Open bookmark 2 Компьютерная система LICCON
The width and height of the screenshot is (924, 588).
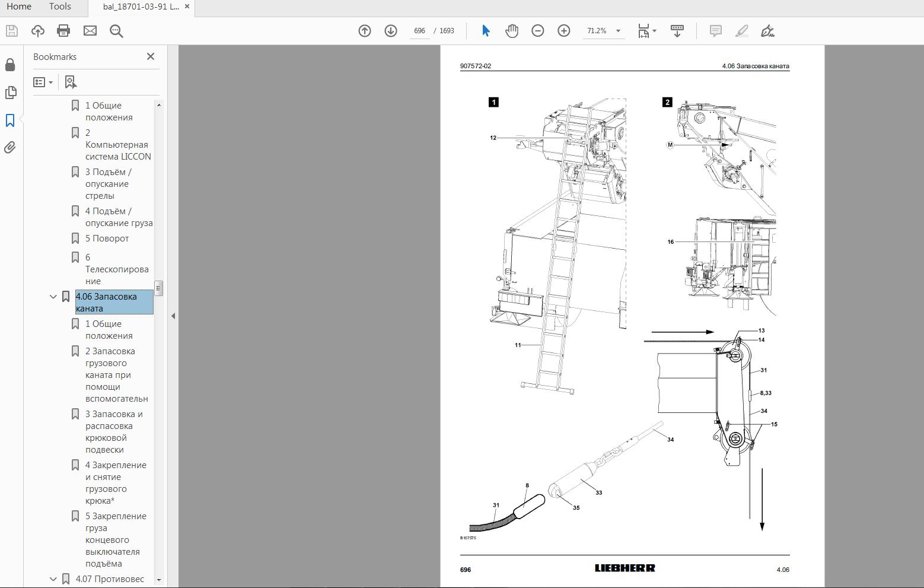coord(118,145)
